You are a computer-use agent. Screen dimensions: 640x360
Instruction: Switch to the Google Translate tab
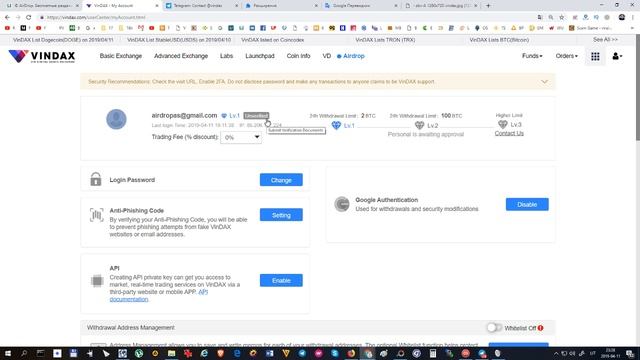point(360,6)
